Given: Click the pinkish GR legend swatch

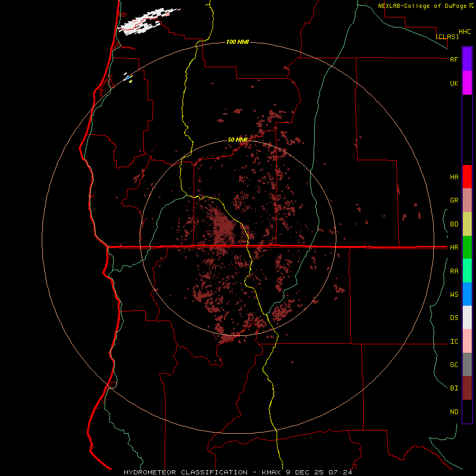Looking at the screenshot, I should coord(467,200).
